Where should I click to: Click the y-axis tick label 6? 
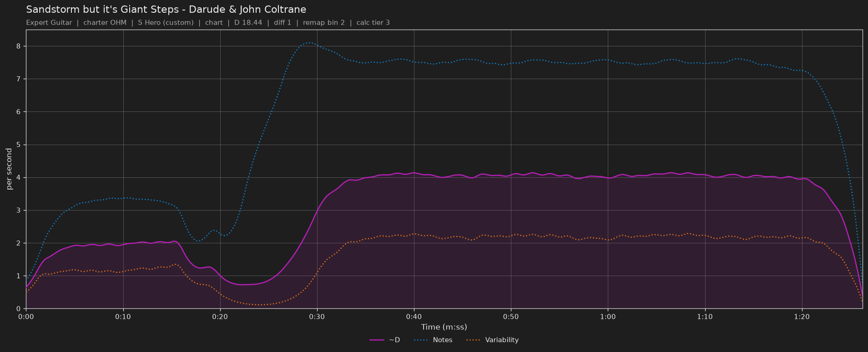(x=19, y=112)
